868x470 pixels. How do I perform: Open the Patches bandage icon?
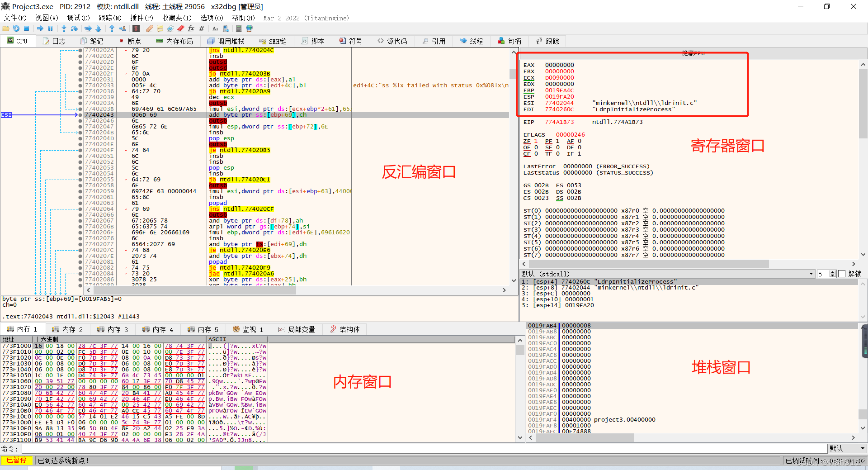(x=149, y=28)
